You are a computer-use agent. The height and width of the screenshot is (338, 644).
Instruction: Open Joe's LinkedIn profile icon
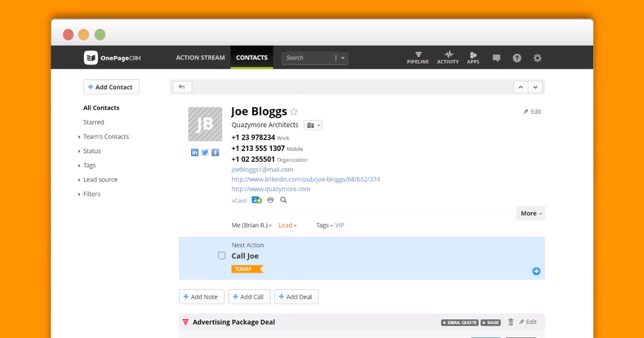(194, 152)
